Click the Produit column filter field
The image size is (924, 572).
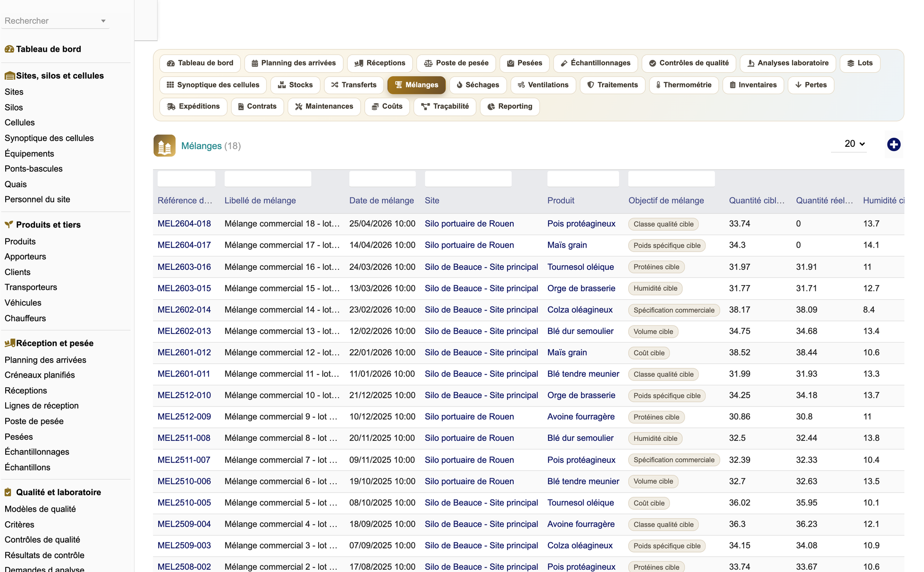tap(583, 179)
